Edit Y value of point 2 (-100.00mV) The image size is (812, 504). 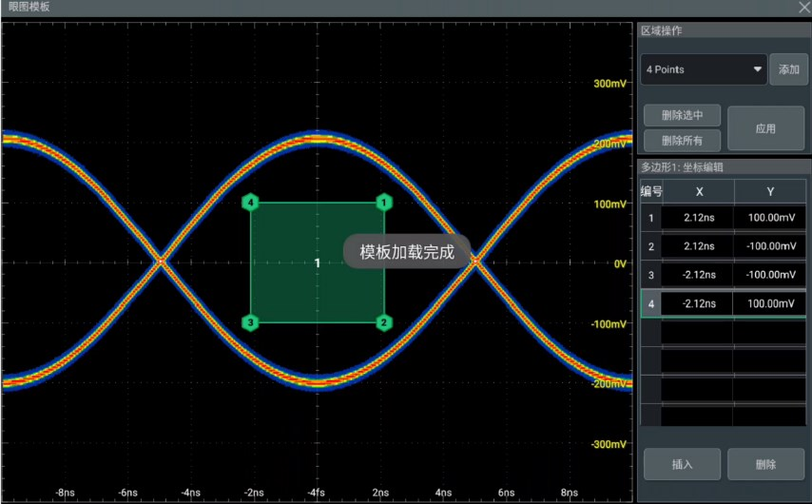pos(770,246)
